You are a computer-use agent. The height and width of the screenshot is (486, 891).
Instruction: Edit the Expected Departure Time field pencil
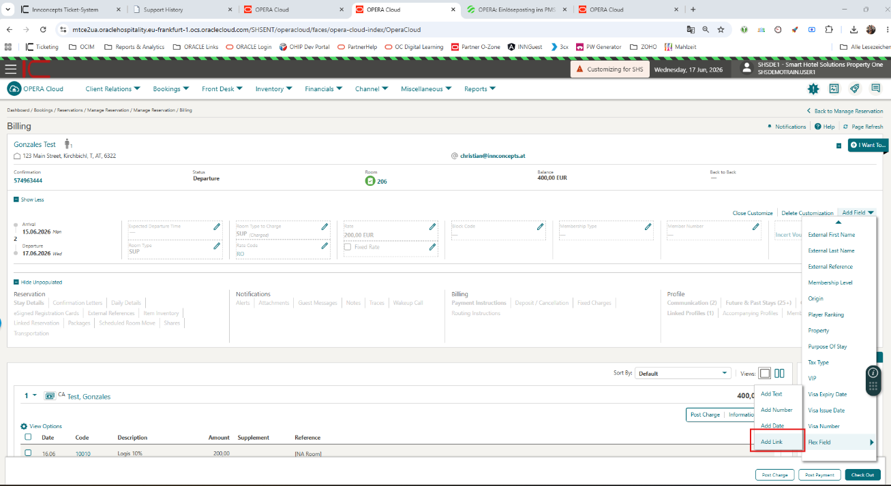pos(216,227)
